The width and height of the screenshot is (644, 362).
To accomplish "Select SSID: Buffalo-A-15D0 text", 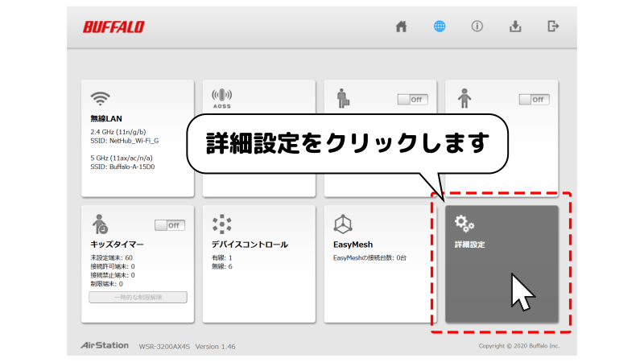I will pyautogui.click(x=122, y=167).
